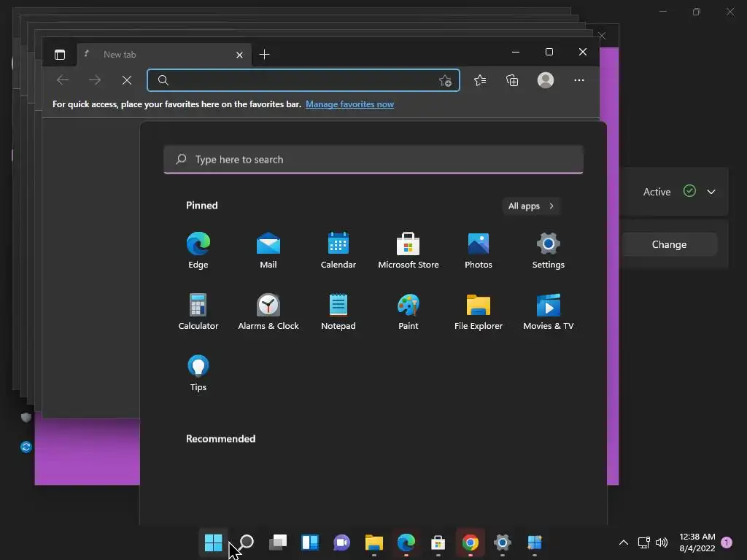Screen dimensions: 747x560
Task: Open network status in system tray
Action: pos(643,542)
